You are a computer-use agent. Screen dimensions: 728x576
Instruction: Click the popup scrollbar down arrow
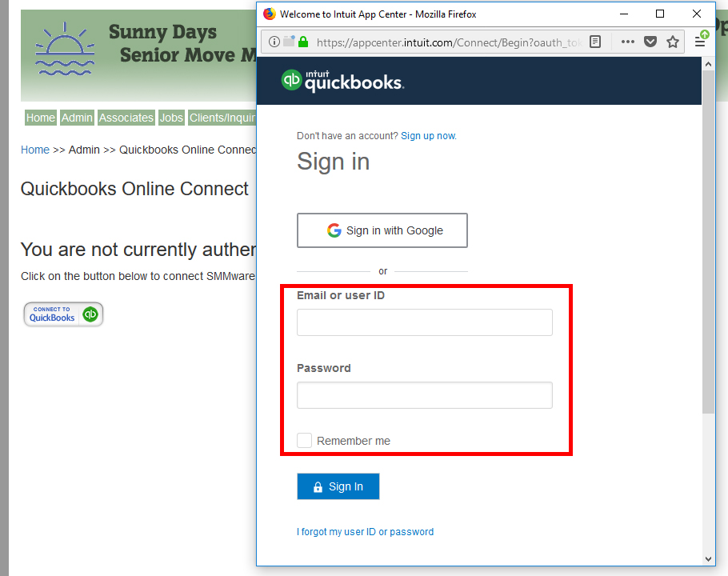coord(708,559)
